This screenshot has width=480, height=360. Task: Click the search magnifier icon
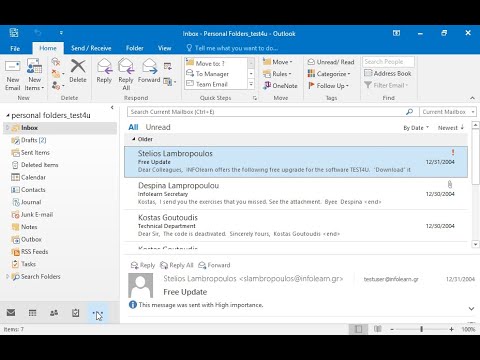tap(409, 112)
